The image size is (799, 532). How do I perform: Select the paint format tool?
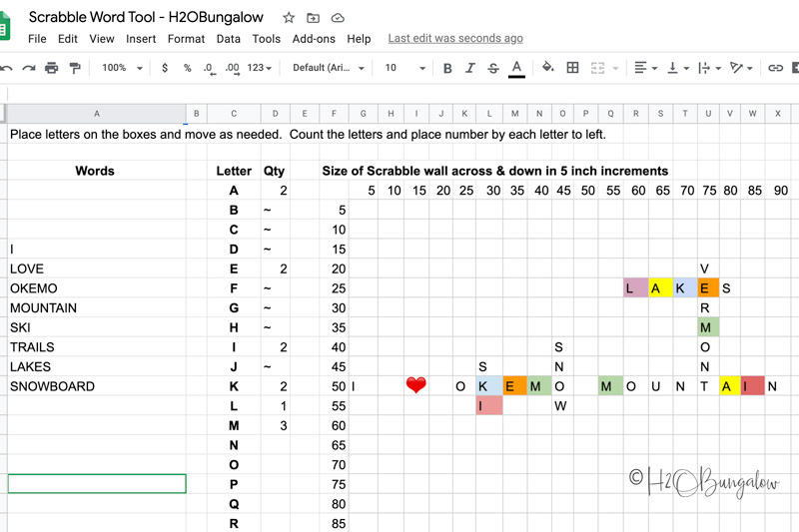click(75, 68)
